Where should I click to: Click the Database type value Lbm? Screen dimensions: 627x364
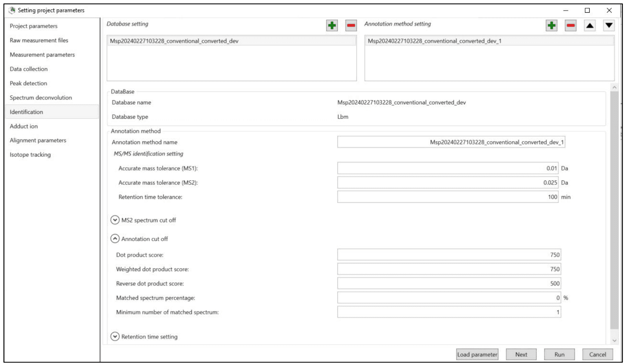pos(343,117)
